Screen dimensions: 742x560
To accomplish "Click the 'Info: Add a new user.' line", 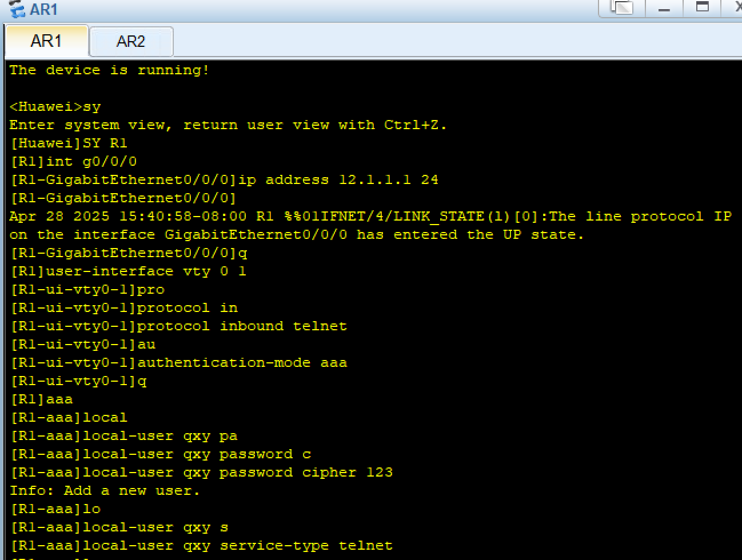I will pos(105,491).
